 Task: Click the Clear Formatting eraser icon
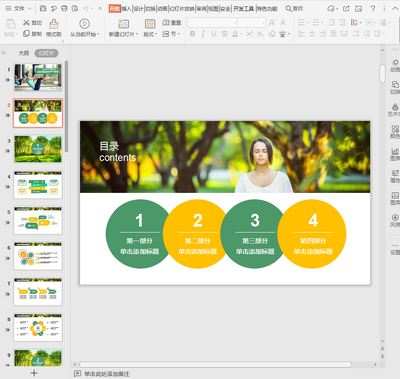pos(272,34)
